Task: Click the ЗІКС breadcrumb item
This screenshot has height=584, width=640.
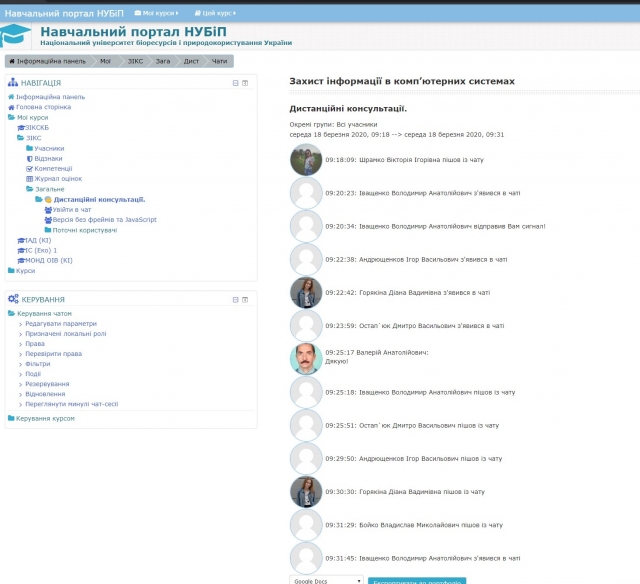Action: pyautogui.click(x=136, y=61)
